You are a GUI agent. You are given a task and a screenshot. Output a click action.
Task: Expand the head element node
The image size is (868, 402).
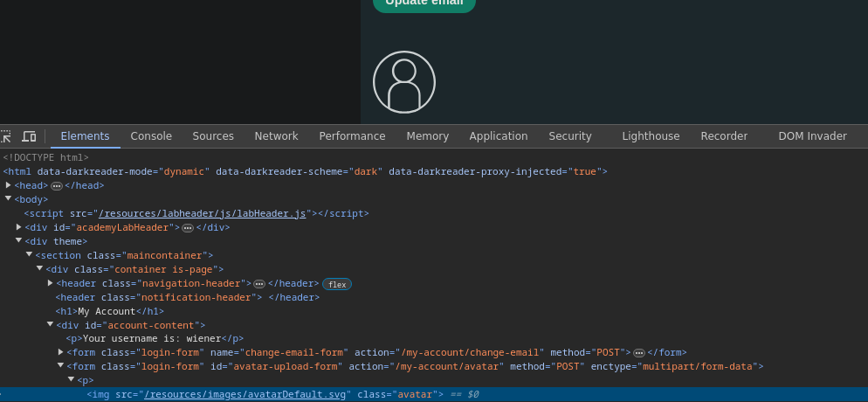(9, 185)
